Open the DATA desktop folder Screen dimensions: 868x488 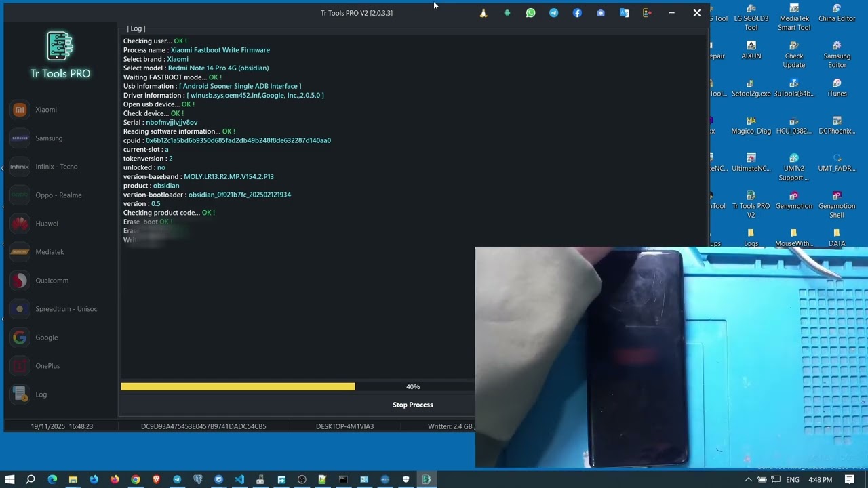[x=837, y=238]
